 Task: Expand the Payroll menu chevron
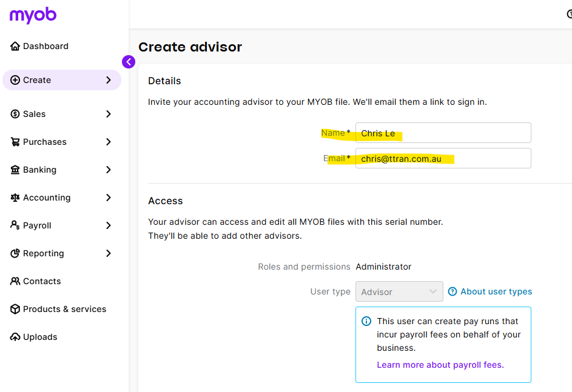(x=109, y=225)
